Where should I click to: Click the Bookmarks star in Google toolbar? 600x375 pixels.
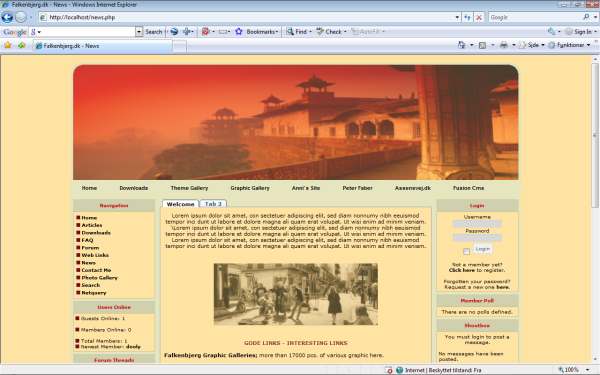click(x=239, y=32)
